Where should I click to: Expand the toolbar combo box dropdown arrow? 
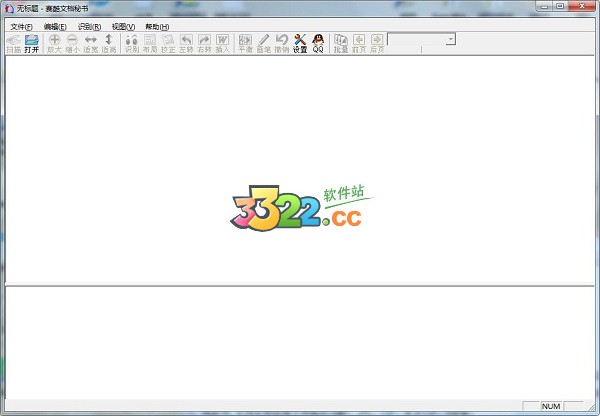tap(451, 39)
